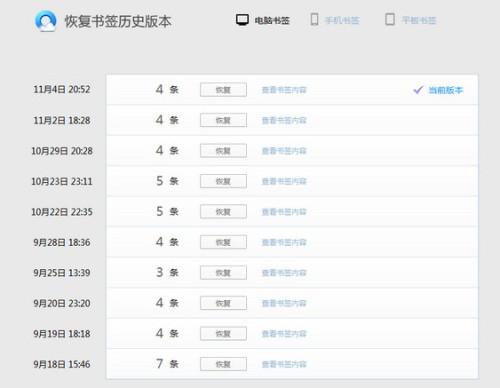Click the 当前版本 current version label

pos(446,90)
